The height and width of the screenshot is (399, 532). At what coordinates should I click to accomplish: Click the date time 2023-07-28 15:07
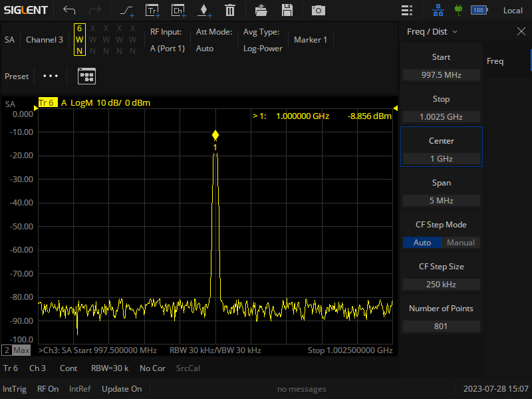coord(495,389)
